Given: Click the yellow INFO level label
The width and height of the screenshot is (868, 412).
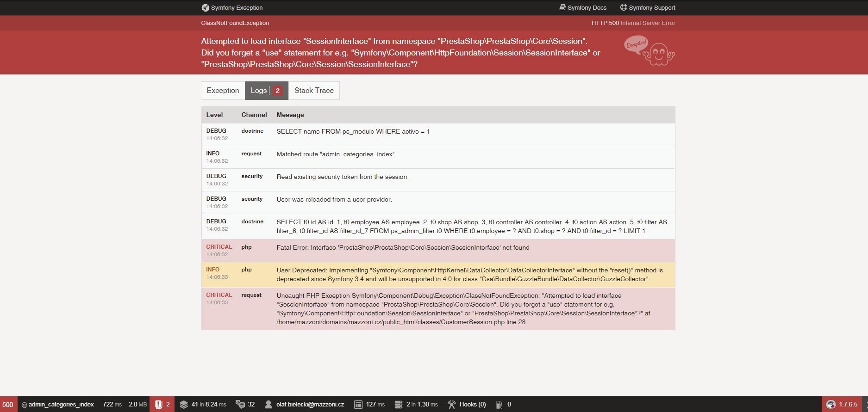Looking at the screenshot, I should point(213,270).
